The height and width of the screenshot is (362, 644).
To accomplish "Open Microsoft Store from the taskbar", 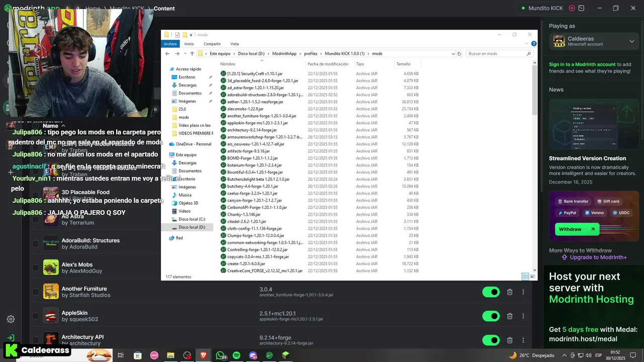I will pos(138,355).
